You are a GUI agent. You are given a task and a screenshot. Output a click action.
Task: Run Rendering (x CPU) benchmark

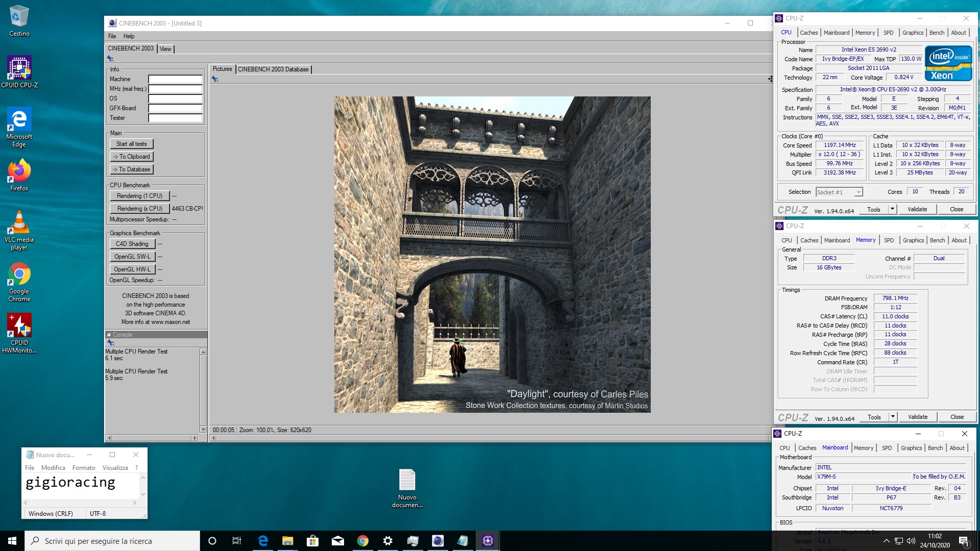(x=139, y=209)
